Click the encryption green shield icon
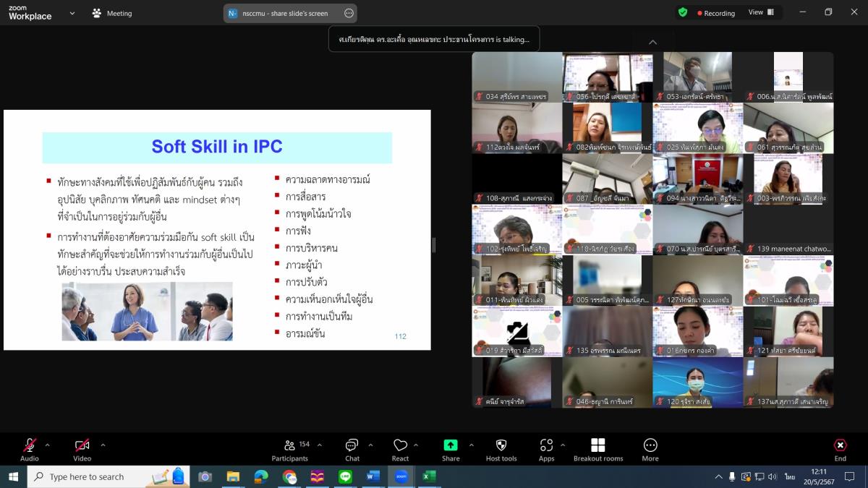 pyautogui.click(x=683, y=12)
